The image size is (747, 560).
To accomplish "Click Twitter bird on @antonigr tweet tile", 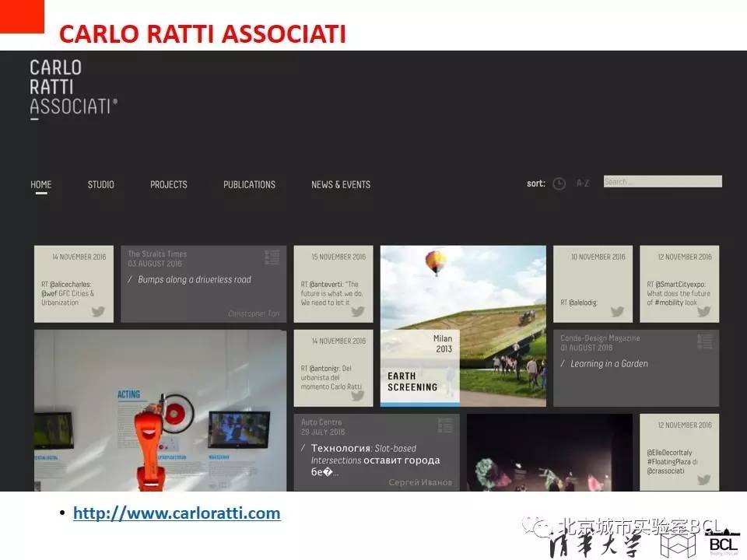I will pos(358,395).
